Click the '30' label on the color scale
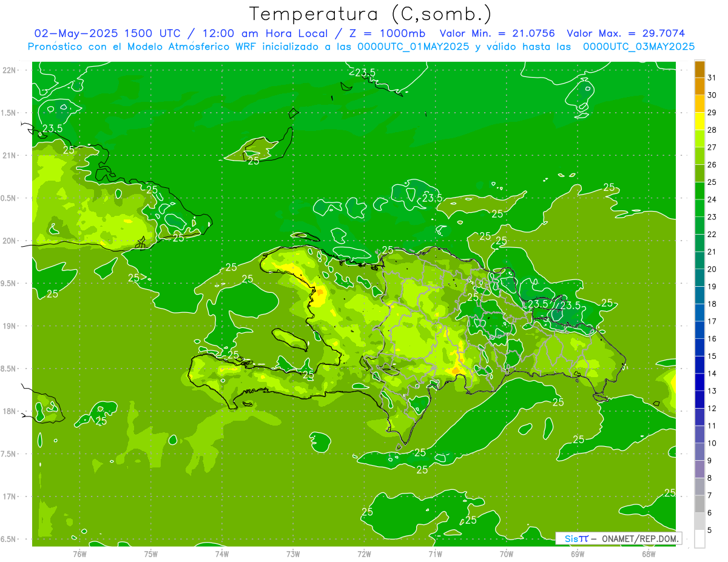The image size is (728, 562). click(x=712, y=95)
